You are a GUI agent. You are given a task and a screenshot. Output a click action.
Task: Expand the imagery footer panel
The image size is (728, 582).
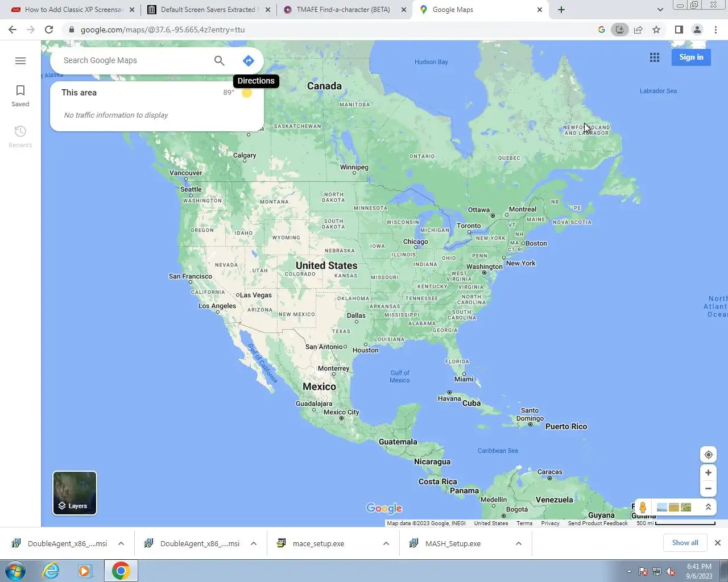click(709, 507)
